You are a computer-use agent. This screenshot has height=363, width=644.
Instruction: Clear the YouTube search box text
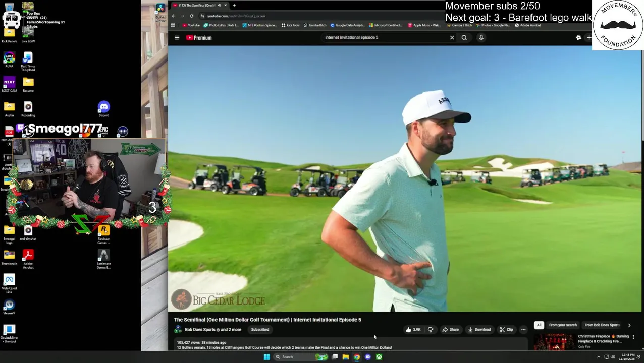(x=452, y=37)
